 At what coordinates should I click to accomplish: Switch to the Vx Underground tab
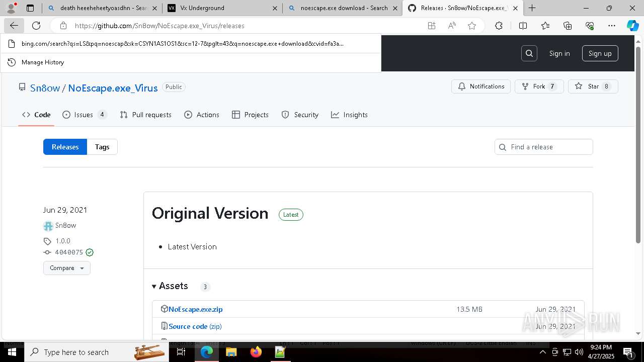point(222,8)
